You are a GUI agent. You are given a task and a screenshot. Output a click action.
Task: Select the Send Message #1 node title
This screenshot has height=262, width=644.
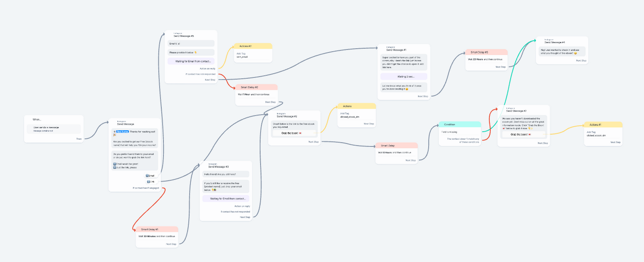(x=396, y=50)
